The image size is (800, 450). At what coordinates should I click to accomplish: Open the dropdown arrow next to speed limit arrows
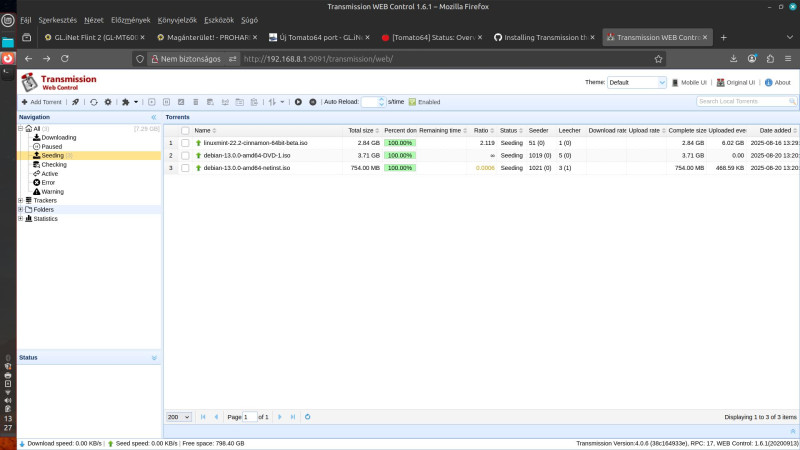[x=282, y=102]
